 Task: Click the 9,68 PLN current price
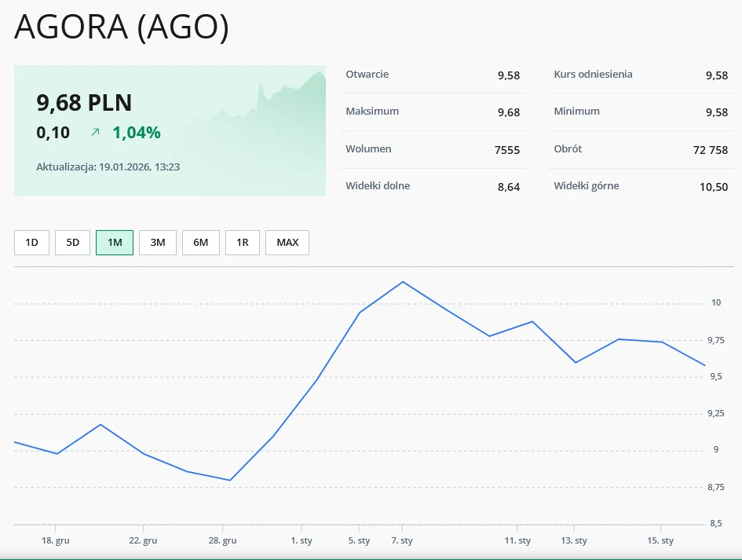pos(84,103)
